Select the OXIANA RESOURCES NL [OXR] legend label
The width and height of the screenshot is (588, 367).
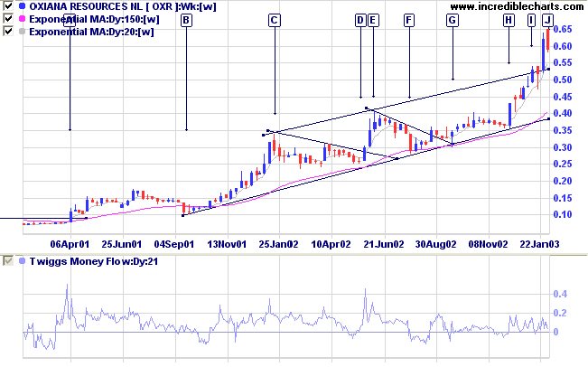(123, 6)
